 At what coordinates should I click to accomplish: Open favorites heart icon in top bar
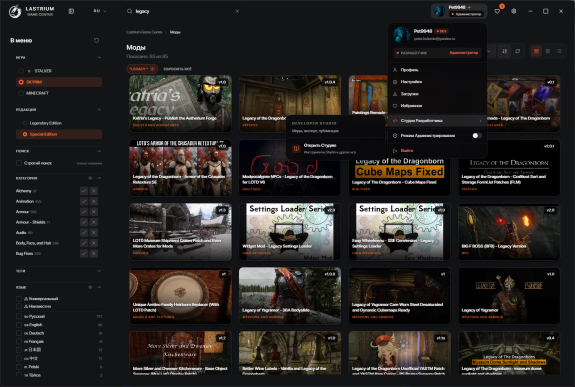coord(497,11)
